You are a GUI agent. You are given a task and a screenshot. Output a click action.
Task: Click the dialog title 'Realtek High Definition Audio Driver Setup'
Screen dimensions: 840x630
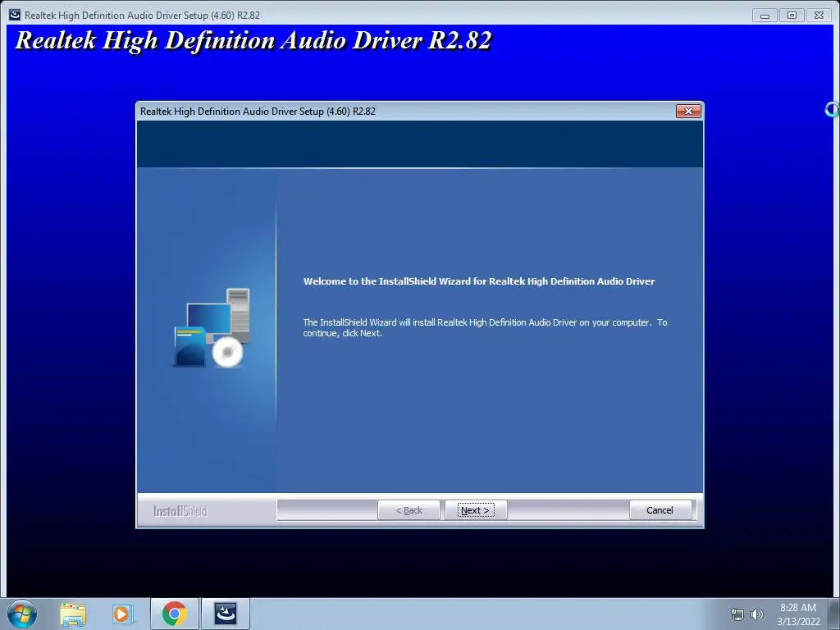coord(258,112)
